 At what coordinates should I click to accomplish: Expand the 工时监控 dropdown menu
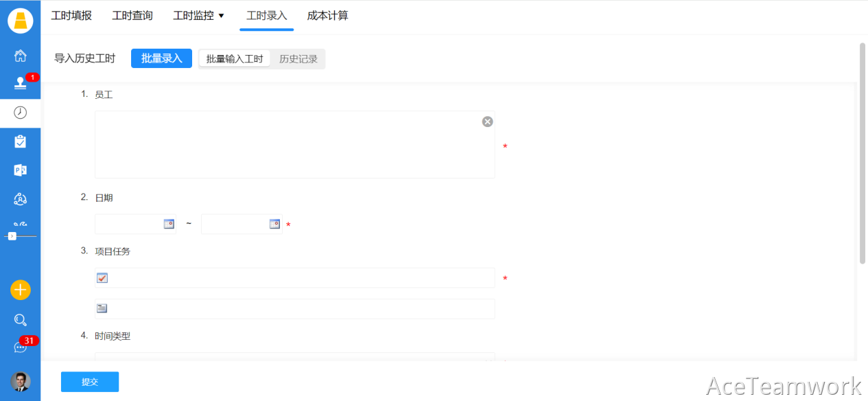[199, 16]
